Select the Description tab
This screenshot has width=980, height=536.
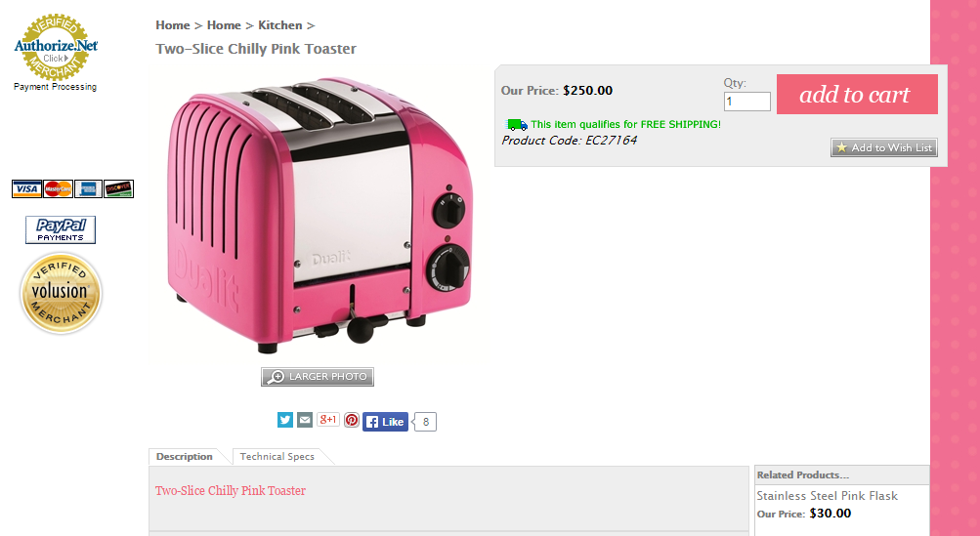pos(185,457)
